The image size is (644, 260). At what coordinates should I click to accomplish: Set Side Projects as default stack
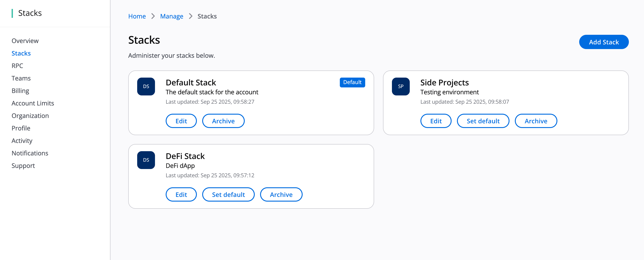click(483, 121)
